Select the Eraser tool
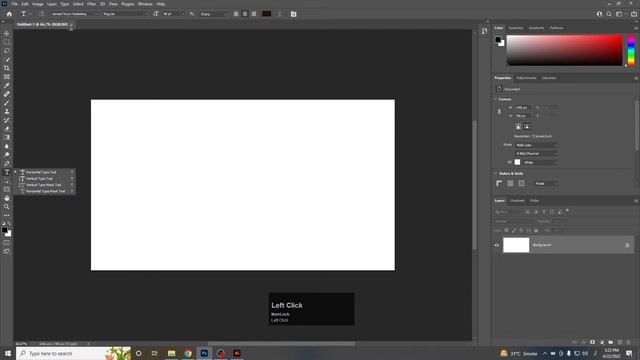640x360 pixels. pos(7,129)
